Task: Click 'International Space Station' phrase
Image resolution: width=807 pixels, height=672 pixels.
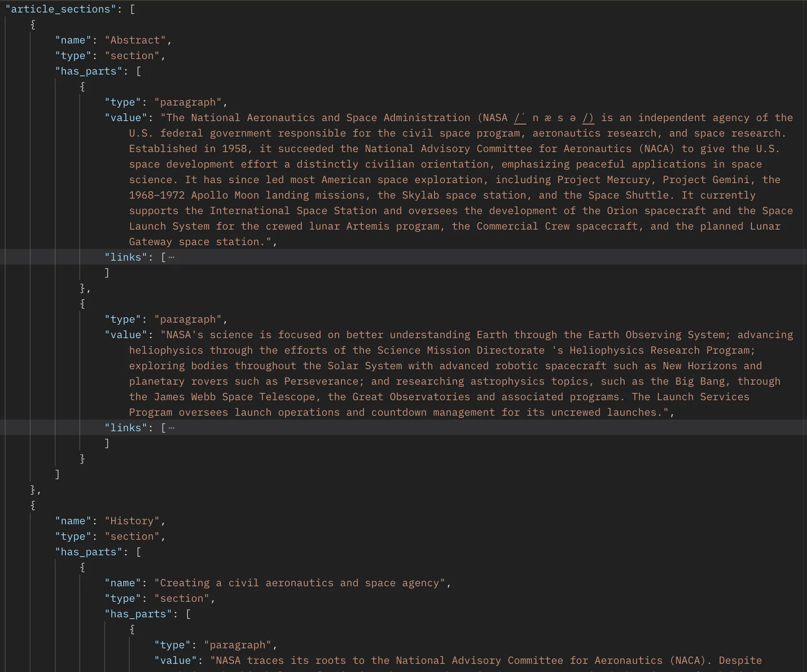Action: tap(294, 211)
